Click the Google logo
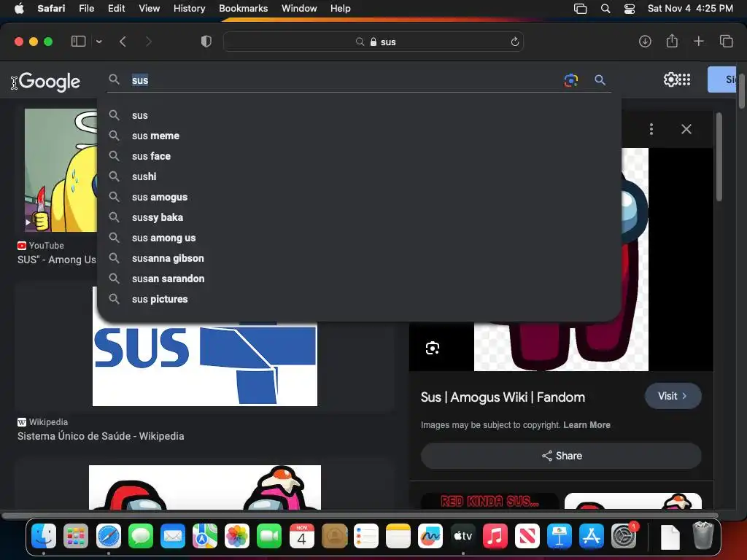747x560 pixels. coord(50,82)
